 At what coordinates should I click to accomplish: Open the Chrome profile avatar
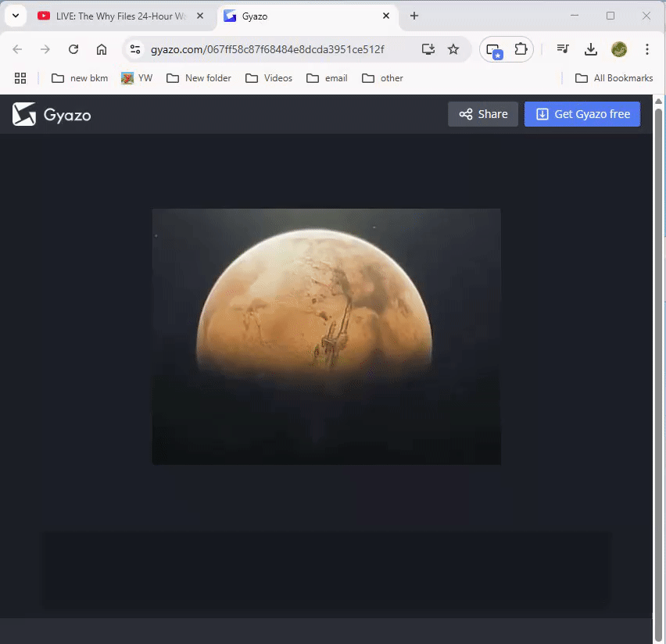pos(619,49)
